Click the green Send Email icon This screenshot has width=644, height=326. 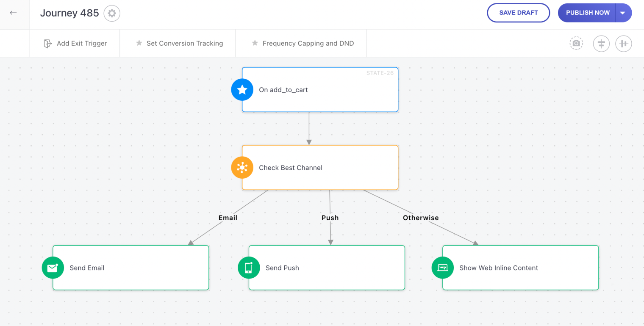coord(53,268)
